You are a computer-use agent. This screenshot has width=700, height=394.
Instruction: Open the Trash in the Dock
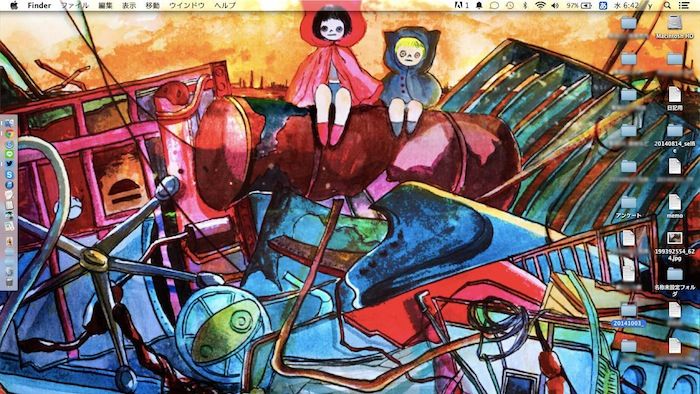click(9, 282)
